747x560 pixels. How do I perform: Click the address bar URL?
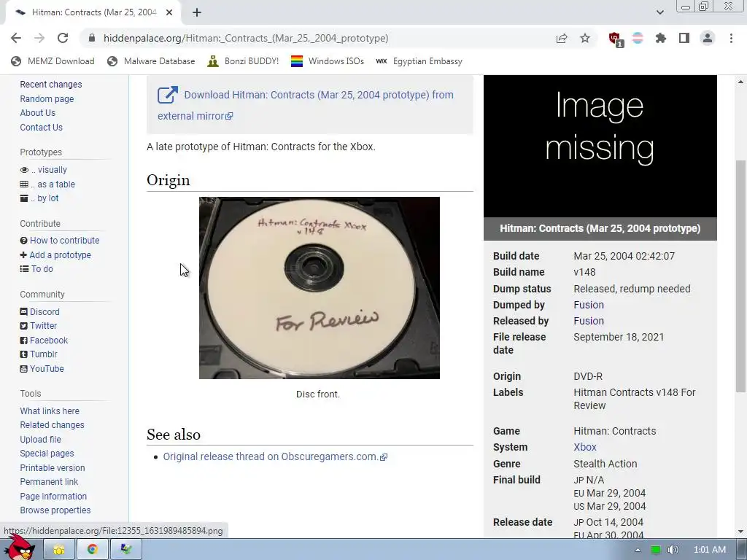tap(246, 38)
